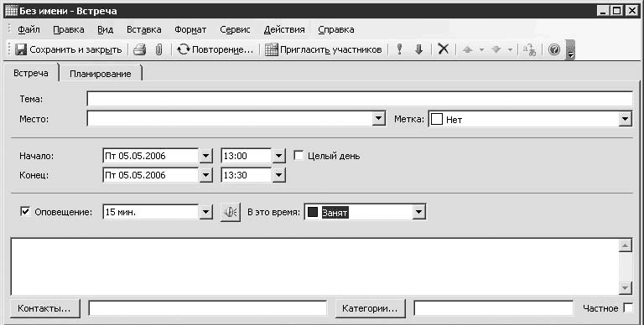644x325 pixels.
Task: Click the notes scrollbar down arrow
Action: click(x=625, y=287)
